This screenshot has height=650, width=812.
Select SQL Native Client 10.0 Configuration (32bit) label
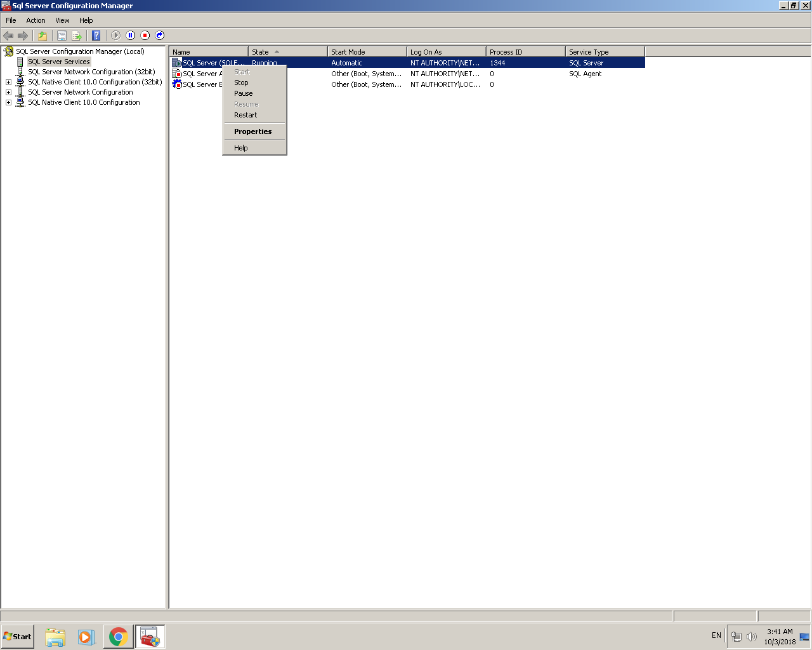95,82
